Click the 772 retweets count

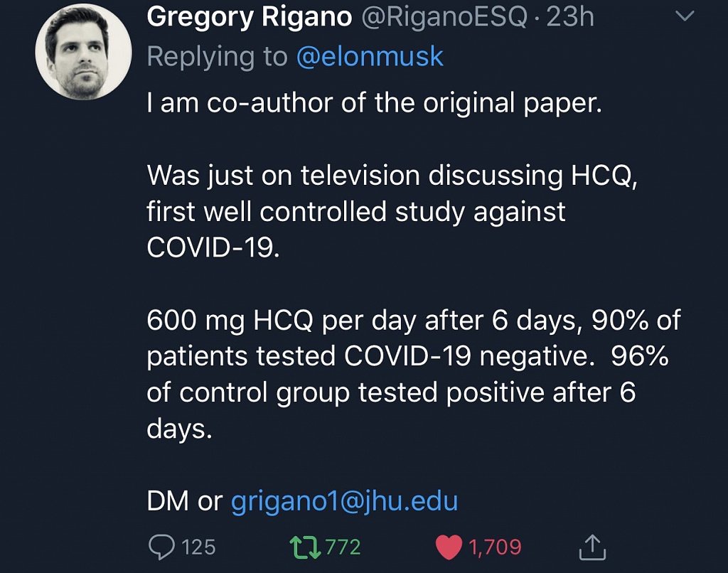pos(343,547)
